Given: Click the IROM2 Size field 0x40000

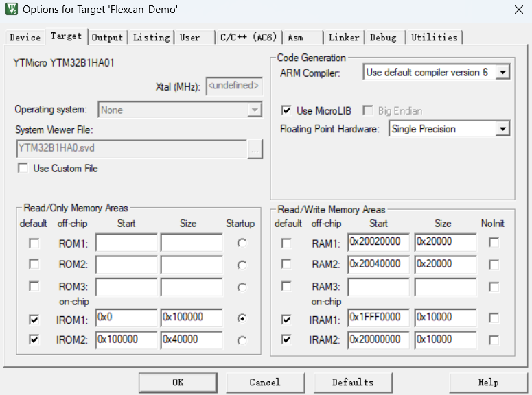Looking at the screenshot, I should [192, 340].
